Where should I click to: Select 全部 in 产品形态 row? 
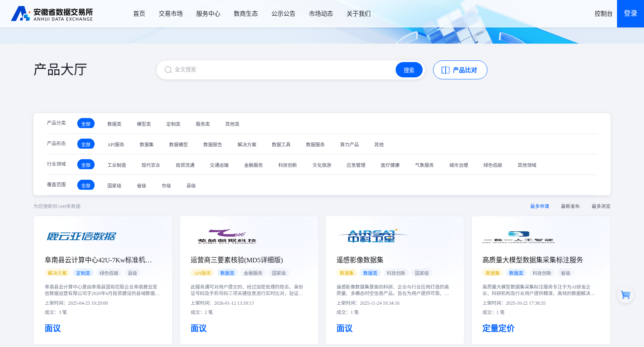click(x=86, y=144)
